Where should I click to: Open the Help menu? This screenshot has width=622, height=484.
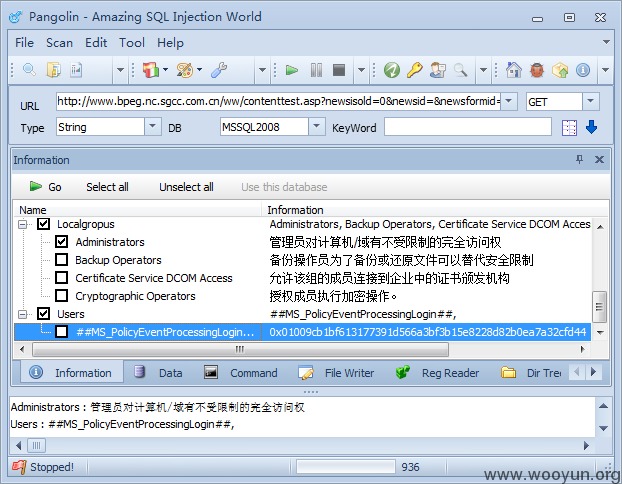(170, 42)
